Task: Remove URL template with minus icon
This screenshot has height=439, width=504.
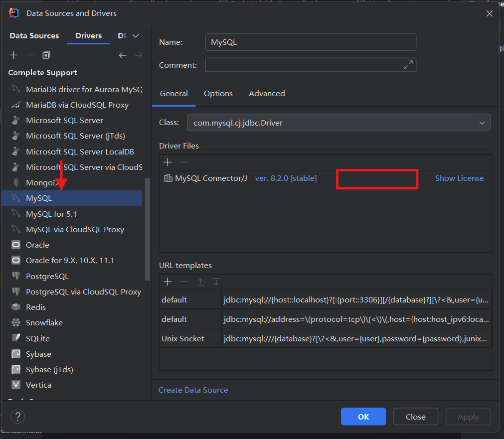Action: coord(183,282)
